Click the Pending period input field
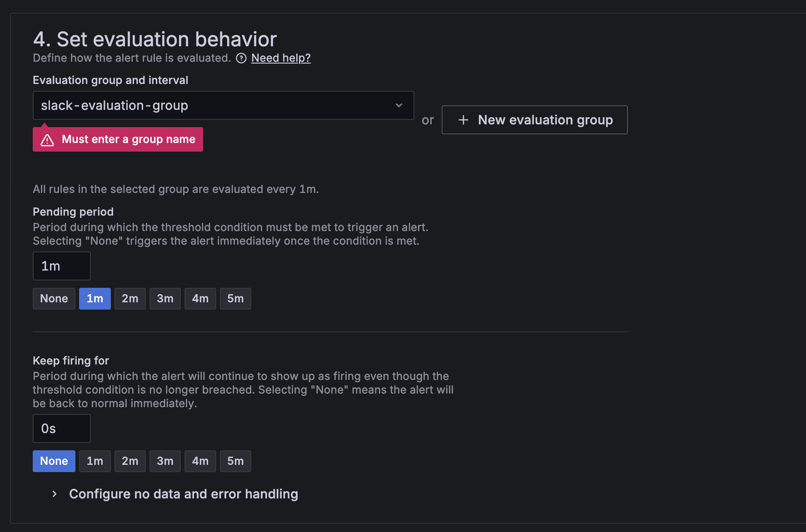The image size is (806, 532). [62, 266]
